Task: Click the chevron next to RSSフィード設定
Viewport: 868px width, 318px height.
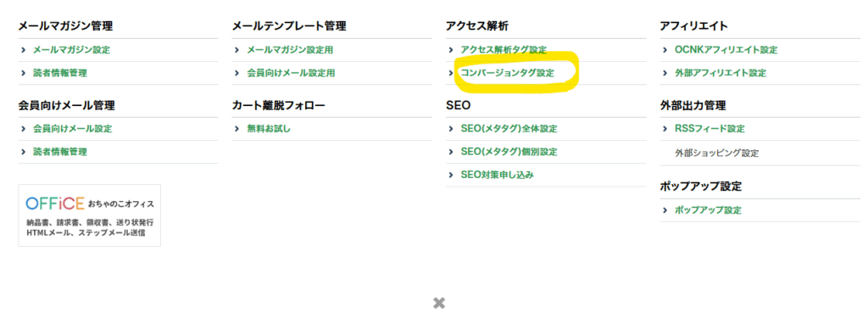Action: coord(665,129)
